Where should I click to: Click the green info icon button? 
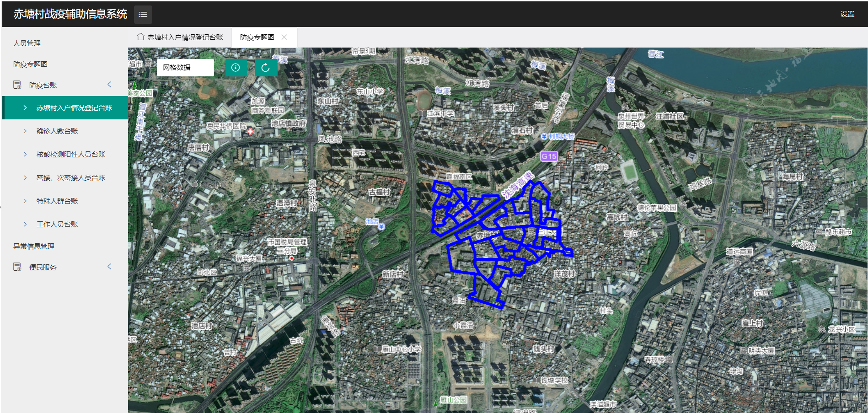[x=236, y=68]
